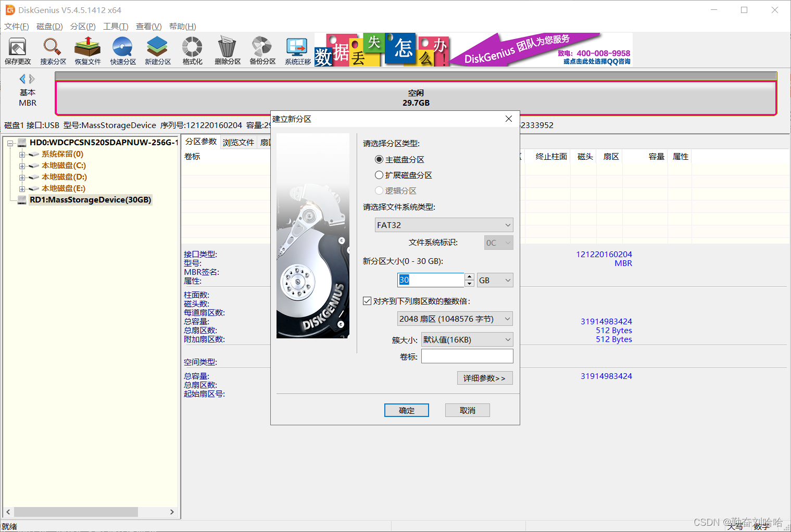Image resolution: width=791 pixels, height=532 pixels.
Task: Click the right arrow of tree scrollbar
Action: pyautogui.click(x=172, y=512)
